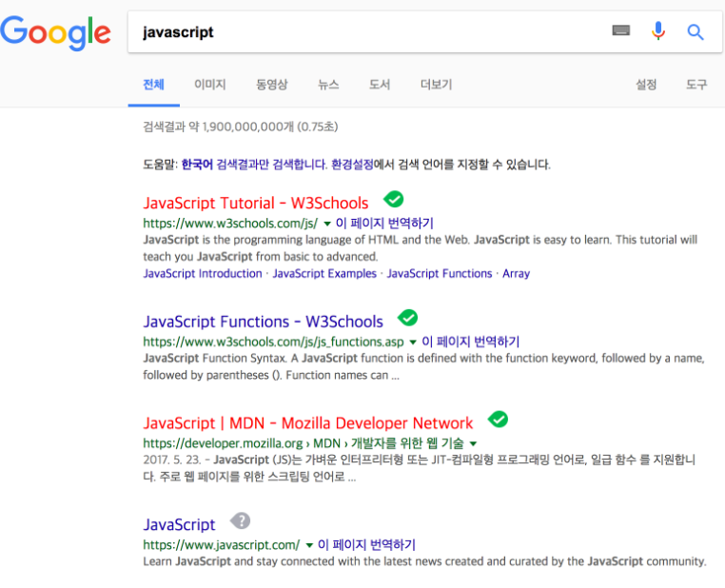The width and height of the screenshot is (725, 588).
Task: Open the JavaScript Examples sitelink
Action: pos(323,273)
